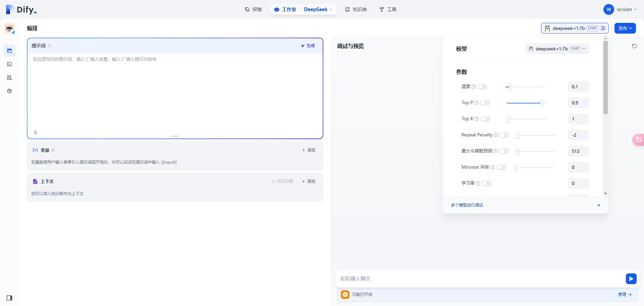Click the Repeat Penalty value field showing -2
This screenshot has width=644, height=306.
(x=578, y=135)
